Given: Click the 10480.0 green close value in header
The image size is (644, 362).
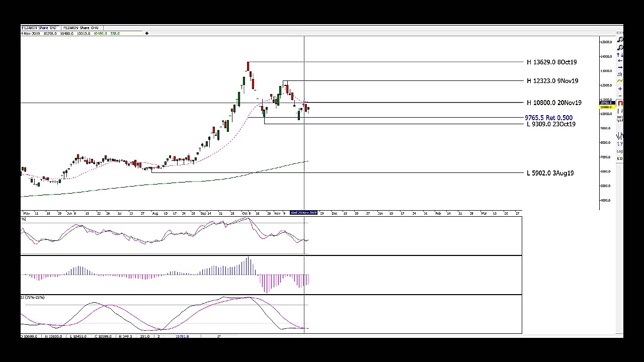Looking at the screenshot, I should click(x=100, y=33).
